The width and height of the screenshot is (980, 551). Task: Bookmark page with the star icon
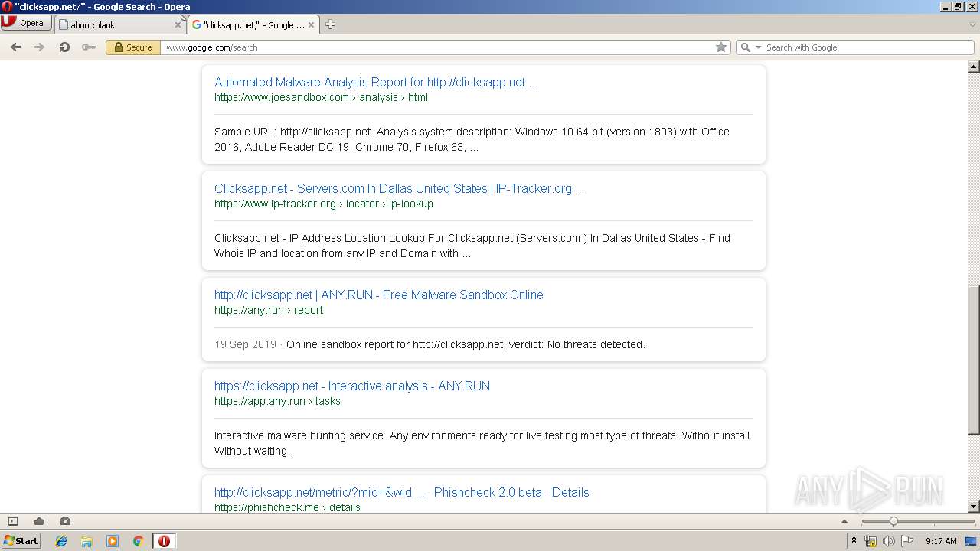[x=720, y=47]
